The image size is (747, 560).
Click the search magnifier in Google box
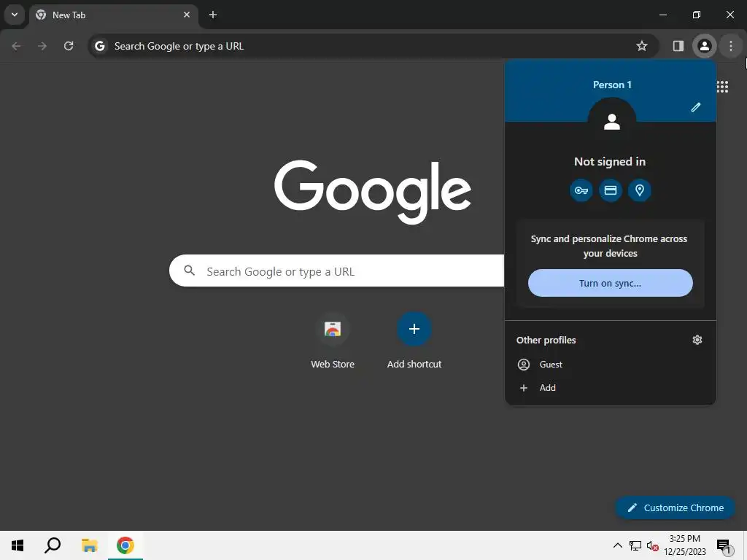189,271
